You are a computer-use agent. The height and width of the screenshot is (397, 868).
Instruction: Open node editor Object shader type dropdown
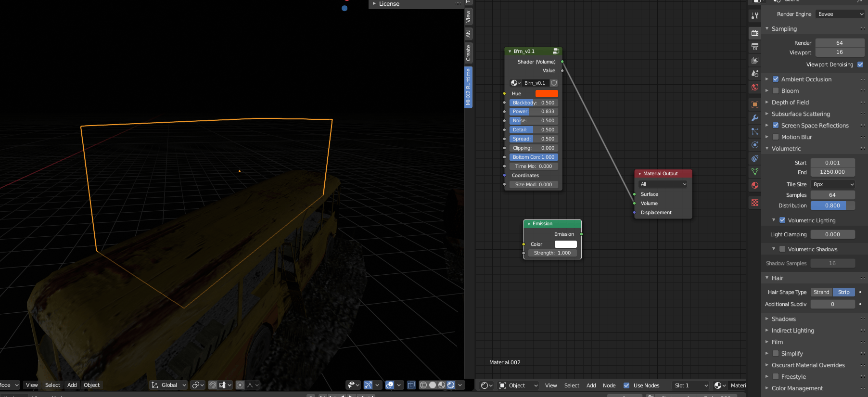pyautogui.click(x=518, y=385)
